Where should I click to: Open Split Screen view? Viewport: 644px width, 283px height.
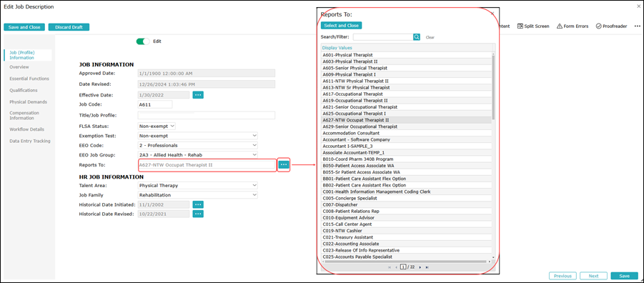click(533, 26)
